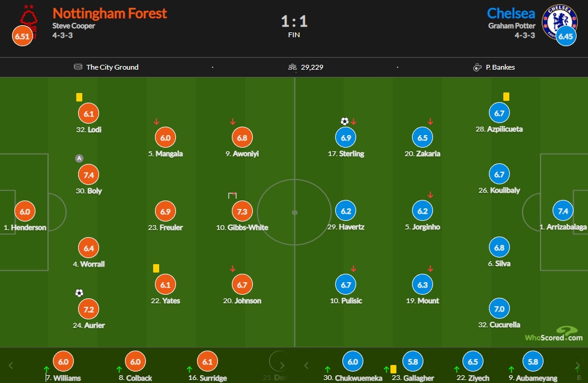Show next Nottingham Forest substitutes
The height and width of the screenshot is (383, 588).
(282, 365)
